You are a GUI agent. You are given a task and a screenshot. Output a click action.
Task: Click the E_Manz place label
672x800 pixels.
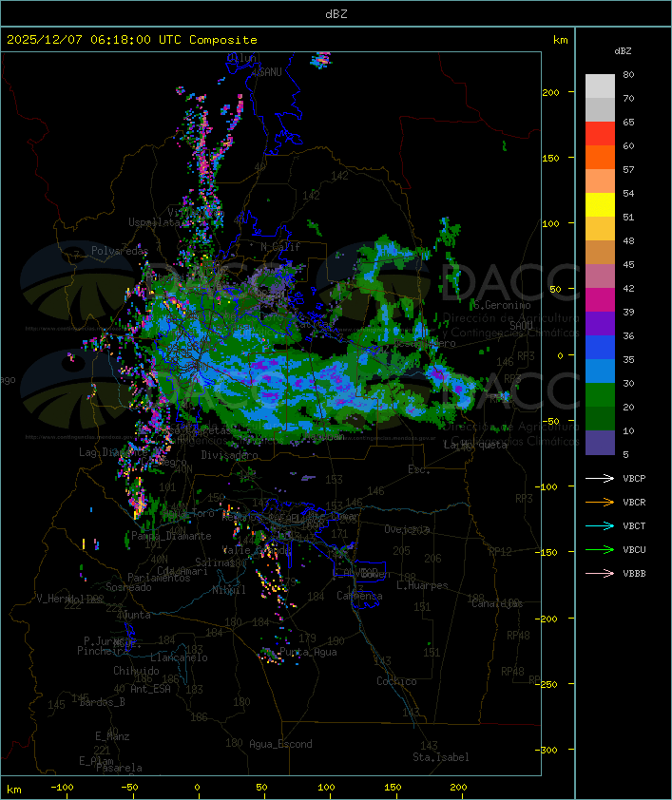(x=112, y=736)
